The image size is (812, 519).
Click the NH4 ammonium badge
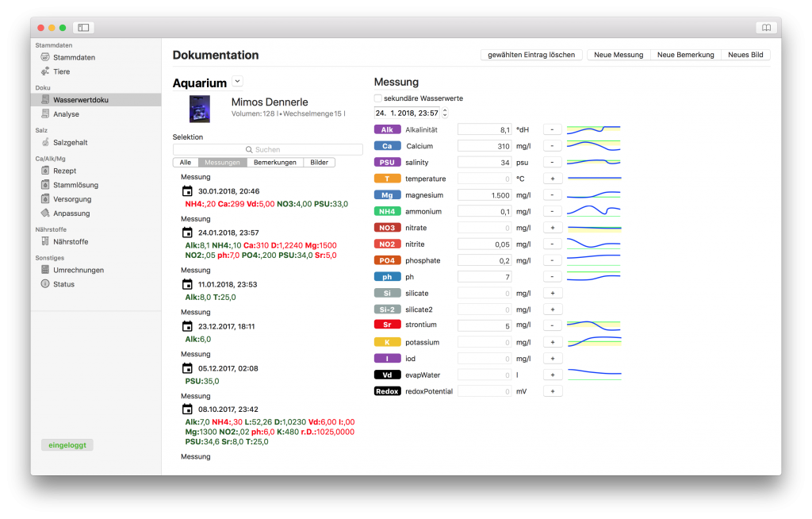coord(387,212)
